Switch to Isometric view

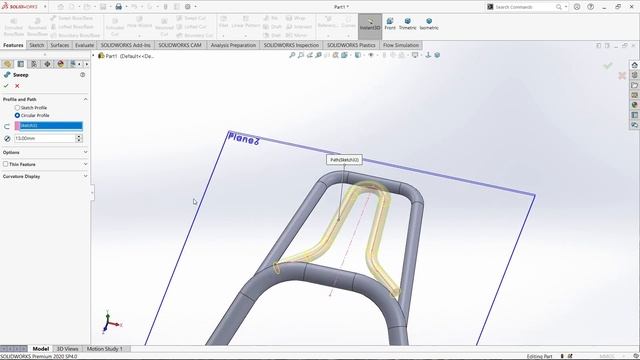click(x=429, y=24)
